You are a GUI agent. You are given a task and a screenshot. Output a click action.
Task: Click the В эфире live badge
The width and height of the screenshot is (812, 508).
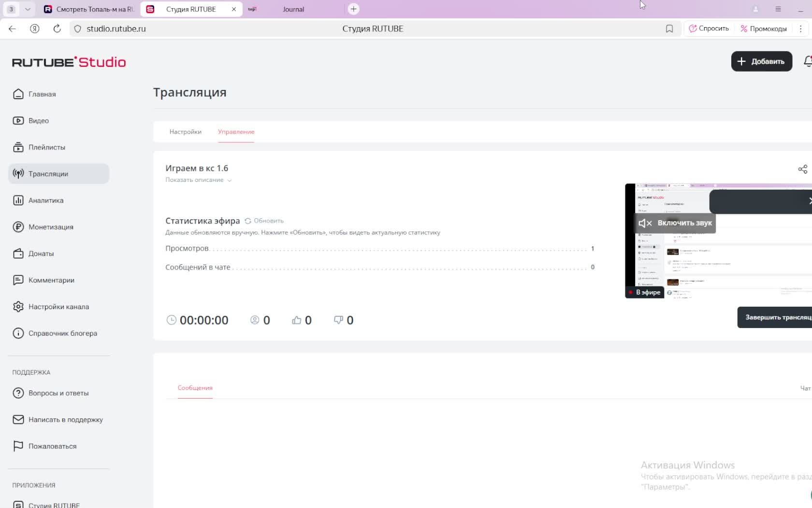pos(645,292)
